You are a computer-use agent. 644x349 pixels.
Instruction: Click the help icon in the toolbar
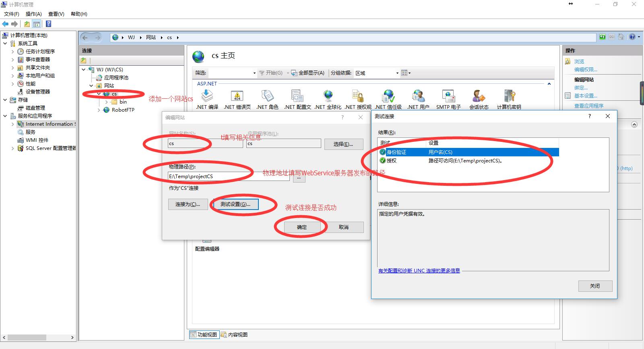(x=48, y=24)
